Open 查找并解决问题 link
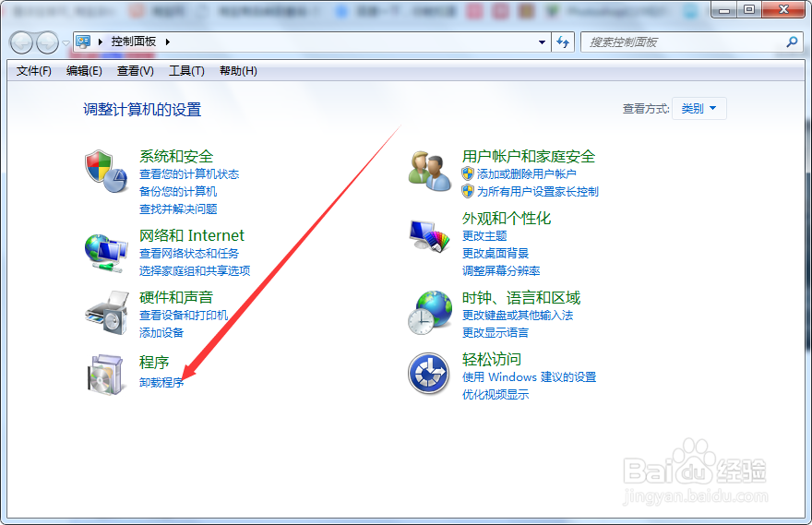This screenshot has width=812, height=525. pos(177,209)
